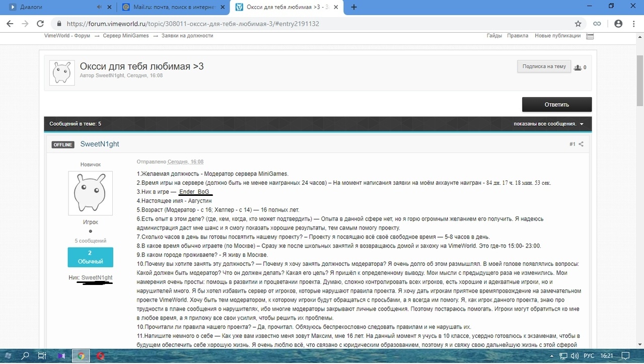
Task: Click the Ник: SweetN1ght text
Action: click(91, 277)
